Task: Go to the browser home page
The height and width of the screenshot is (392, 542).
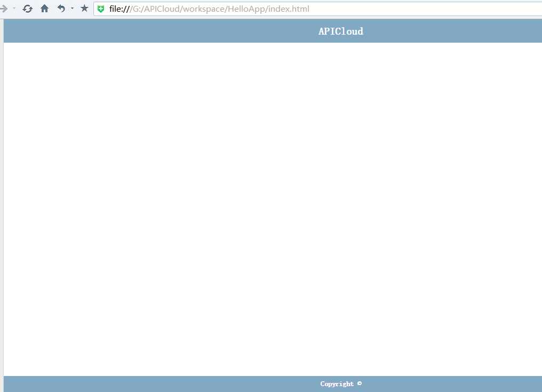Action: coord(45,9)
